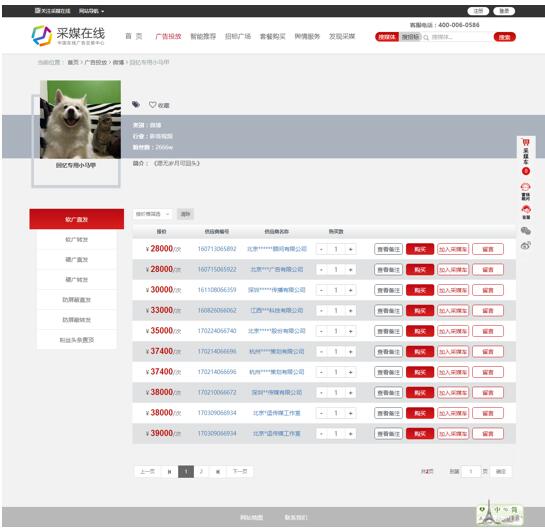Click the 采媒在线 logo
The width and height of the screenshot is (545, 530).
pyautogui.click(x=68, y=35)
